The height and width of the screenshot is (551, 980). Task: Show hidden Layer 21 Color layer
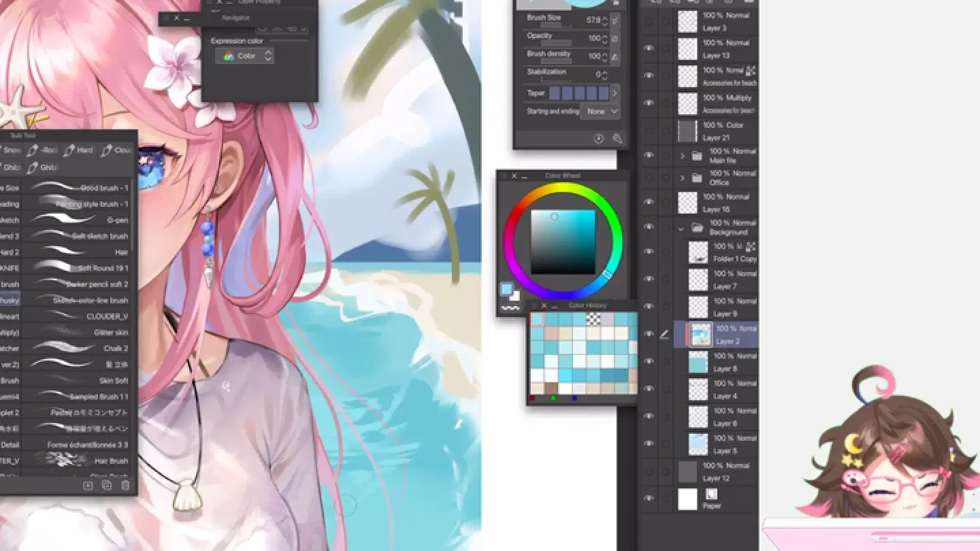(649, 131)
